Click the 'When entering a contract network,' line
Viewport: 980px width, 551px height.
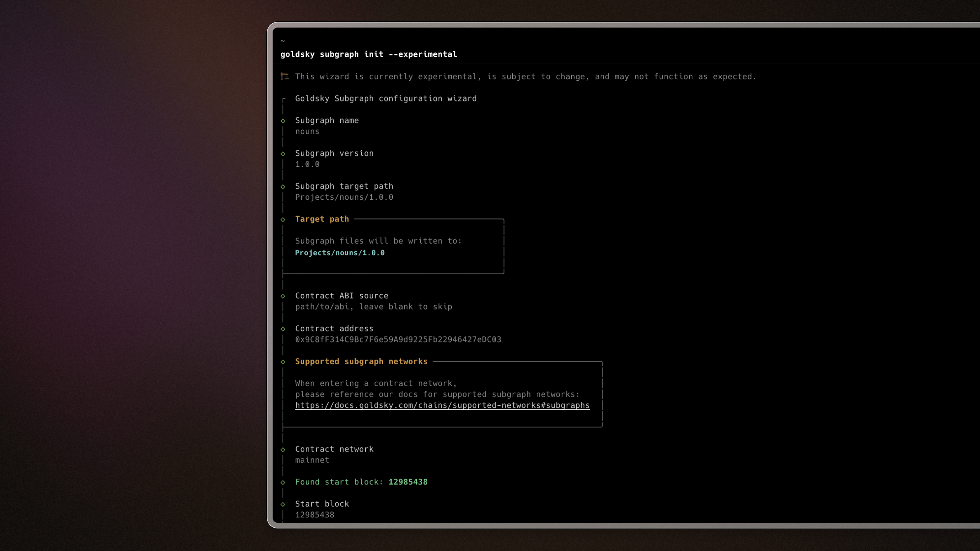pos(376,384)
